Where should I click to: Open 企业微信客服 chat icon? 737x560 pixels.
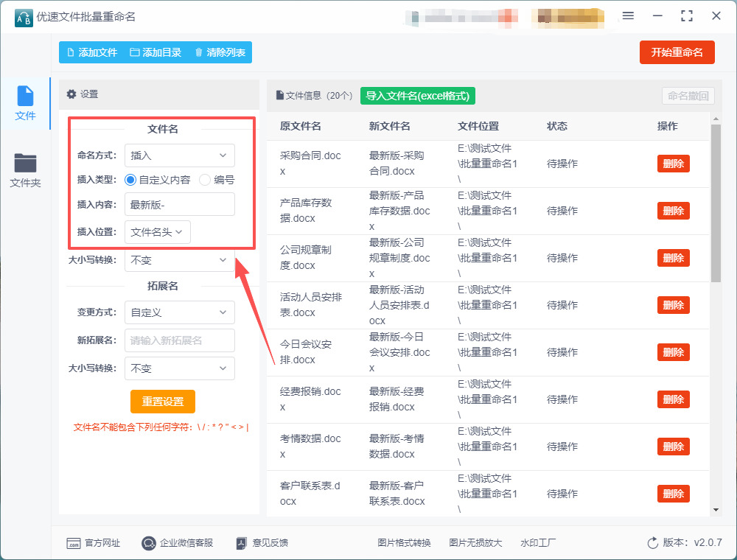coord(149,543)
